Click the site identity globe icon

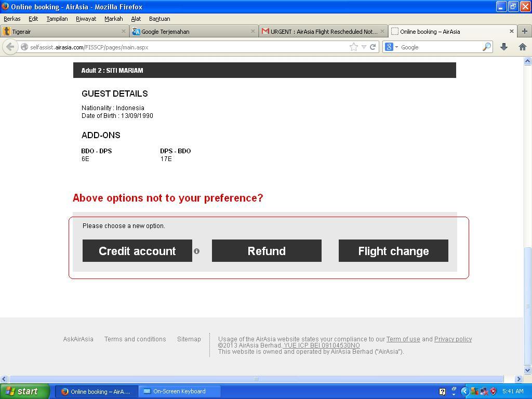tap(24, 47)
